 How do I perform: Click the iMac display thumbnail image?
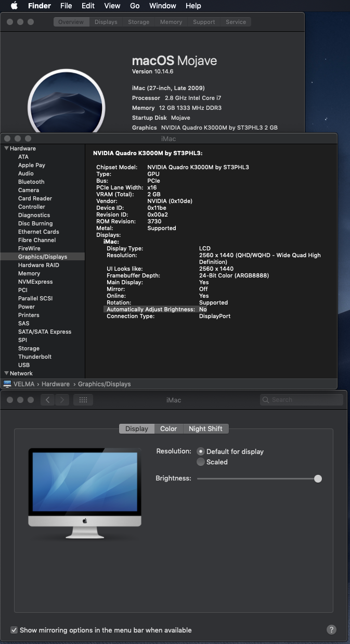[x=85, y=494]
